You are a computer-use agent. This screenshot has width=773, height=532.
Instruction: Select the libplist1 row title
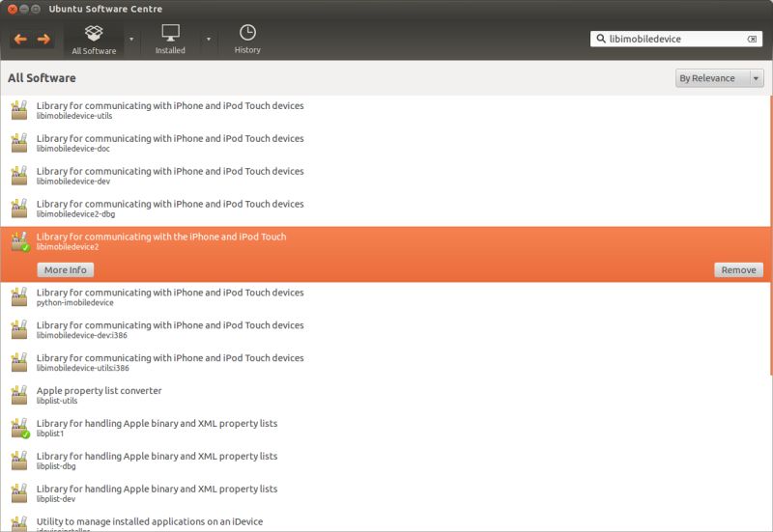157,424
